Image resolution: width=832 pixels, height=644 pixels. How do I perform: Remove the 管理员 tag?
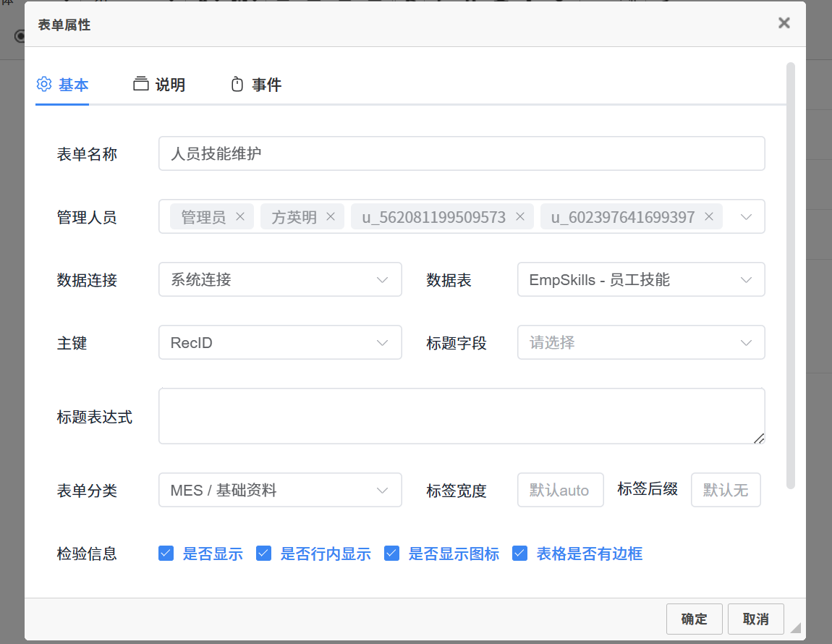coord(240,217)
